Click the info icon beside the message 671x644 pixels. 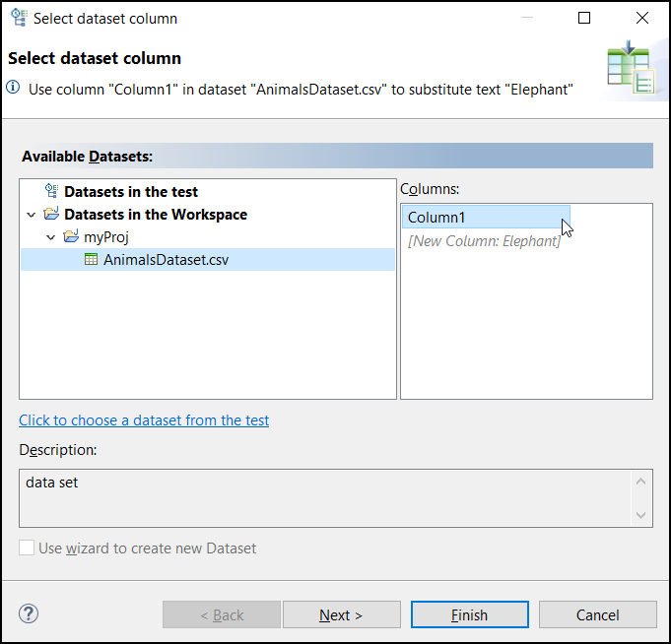(13, 89)
